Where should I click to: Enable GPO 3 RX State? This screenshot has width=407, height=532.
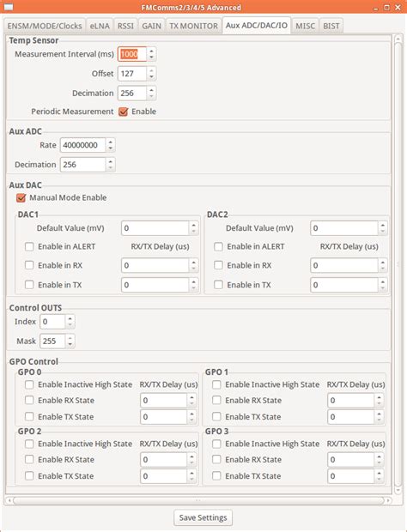click(x=216, y=460)
